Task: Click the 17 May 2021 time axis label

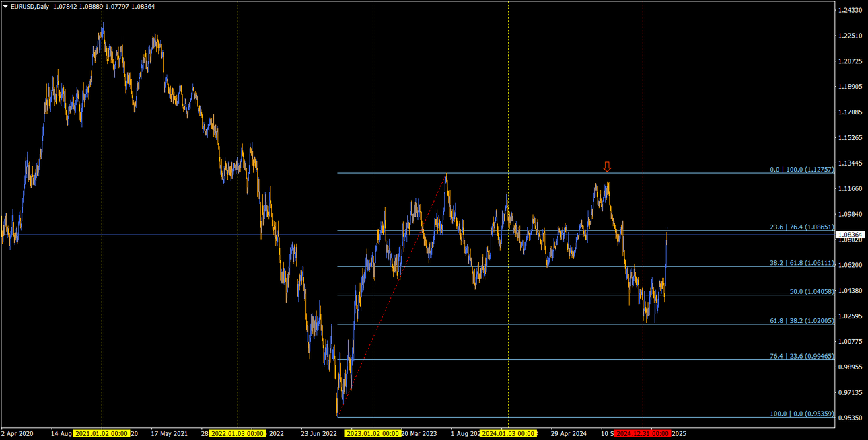Action: pyautogui.click(x=170, y=434)
